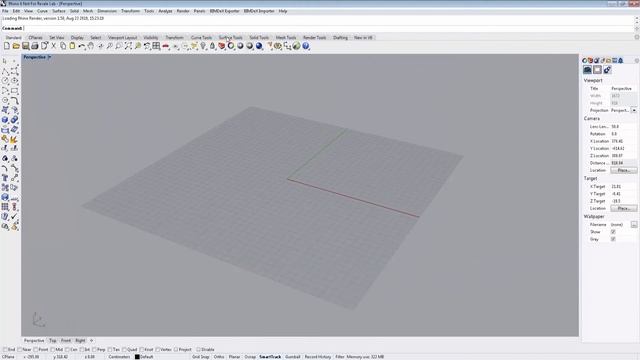Select the Polyline tool in left toolbar
The image size is (640, 360).
(5, 71)
